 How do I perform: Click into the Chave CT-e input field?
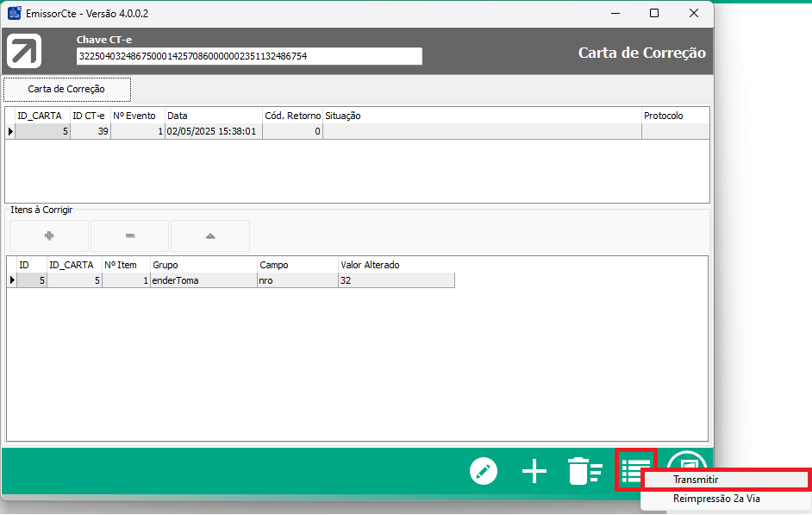pyautogui.click(x=249, y=56)
